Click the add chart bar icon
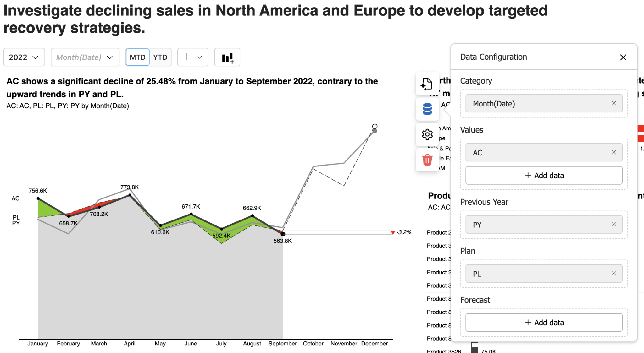Image resolution: width=644 pixels, height=353 pixels. [227, 57]
